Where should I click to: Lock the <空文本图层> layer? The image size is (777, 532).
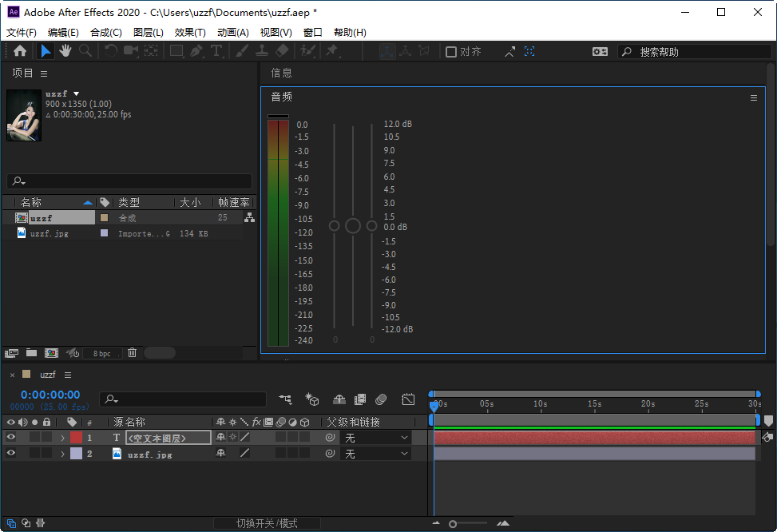point(47,437)
